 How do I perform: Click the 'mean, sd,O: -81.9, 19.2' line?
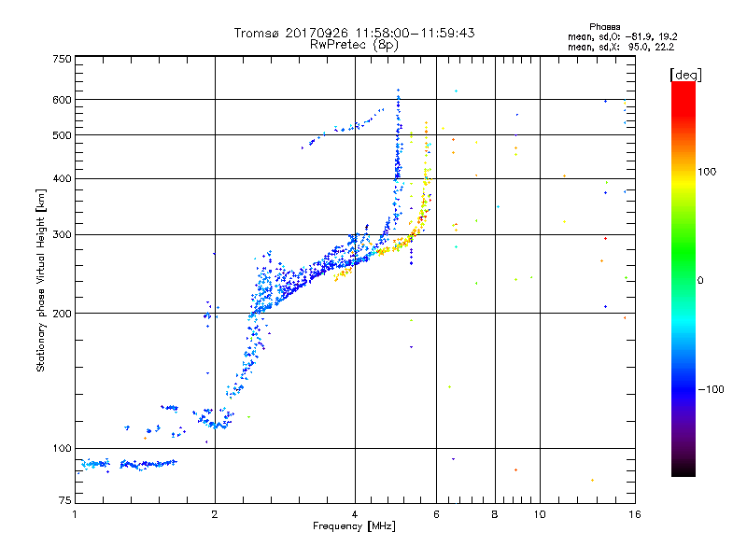pos(623,36)
